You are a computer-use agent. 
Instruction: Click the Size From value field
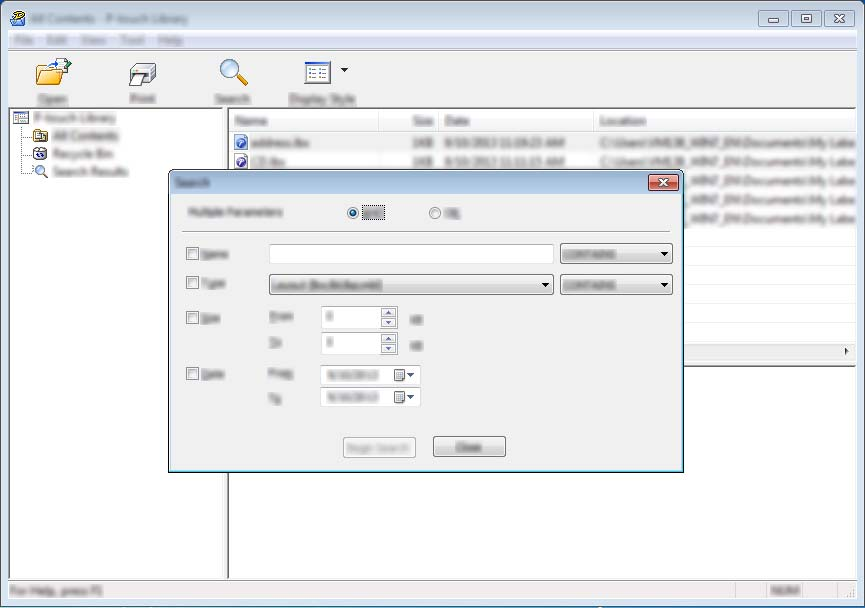(351, 317)
